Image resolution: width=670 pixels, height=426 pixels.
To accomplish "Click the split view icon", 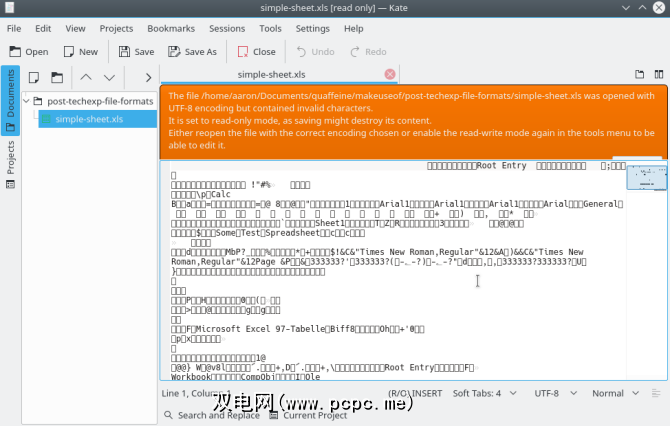I will (x=658, y=74).
